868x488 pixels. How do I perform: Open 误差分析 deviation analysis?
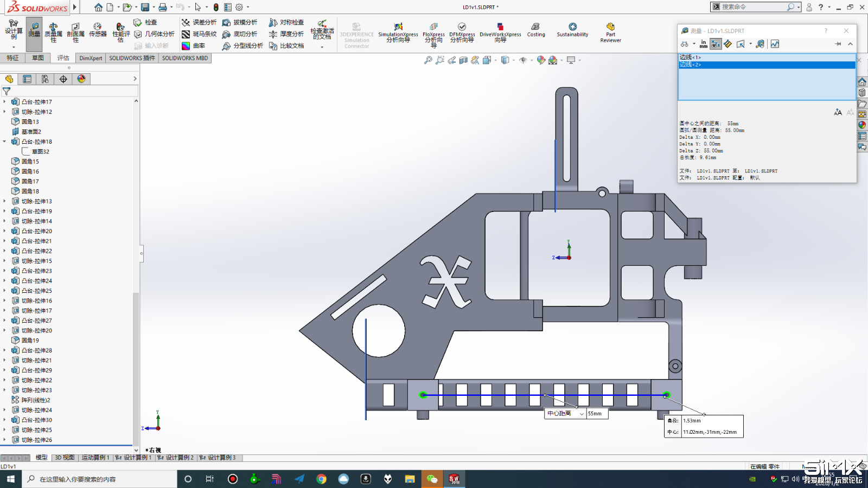point(199,22)
